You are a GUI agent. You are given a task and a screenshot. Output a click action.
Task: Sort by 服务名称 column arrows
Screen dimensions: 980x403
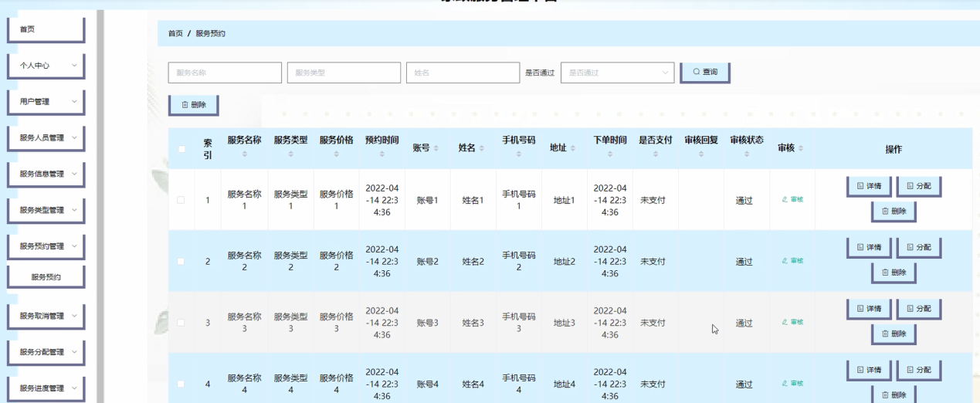coord(244,155)
